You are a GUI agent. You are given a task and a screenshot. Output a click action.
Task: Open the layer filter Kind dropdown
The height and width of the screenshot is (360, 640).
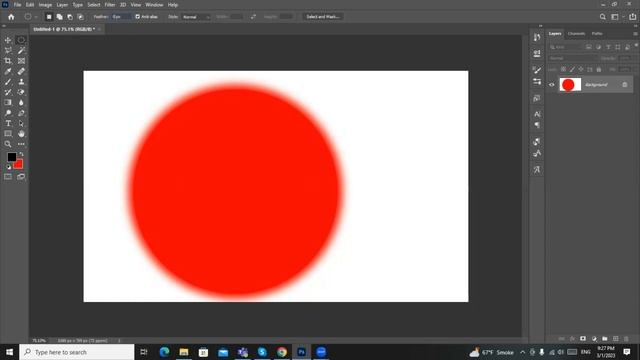coord(566,47)
